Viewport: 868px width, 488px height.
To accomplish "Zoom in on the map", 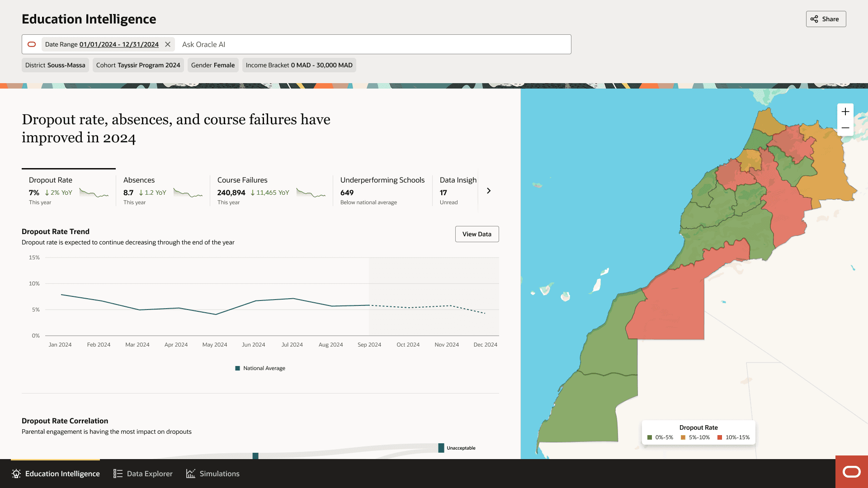I will [845, 112].
